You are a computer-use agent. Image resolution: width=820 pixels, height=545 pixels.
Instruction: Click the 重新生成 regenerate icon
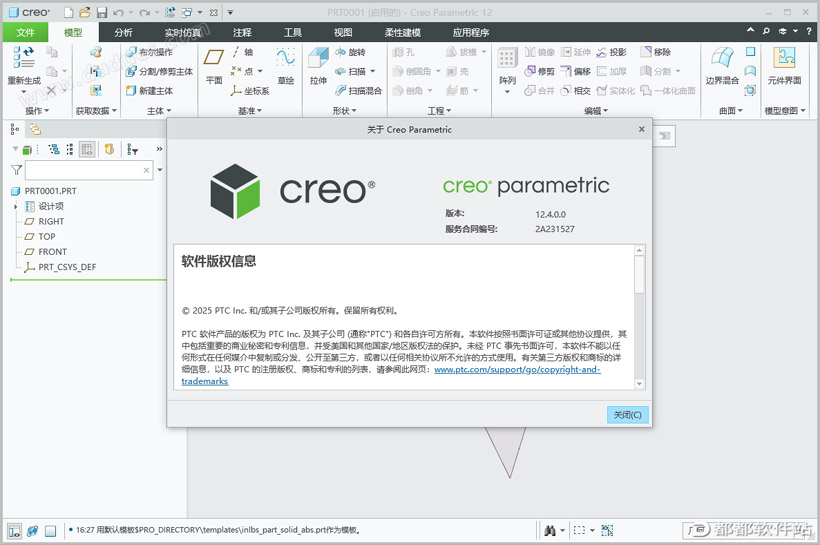click(24, 57)
